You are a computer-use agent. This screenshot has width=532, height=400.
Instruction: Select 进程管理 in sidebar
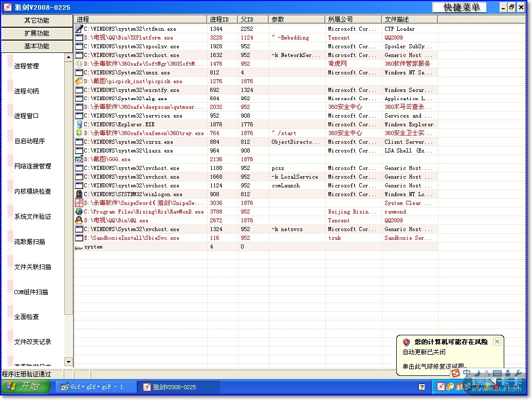coord(26,66)
